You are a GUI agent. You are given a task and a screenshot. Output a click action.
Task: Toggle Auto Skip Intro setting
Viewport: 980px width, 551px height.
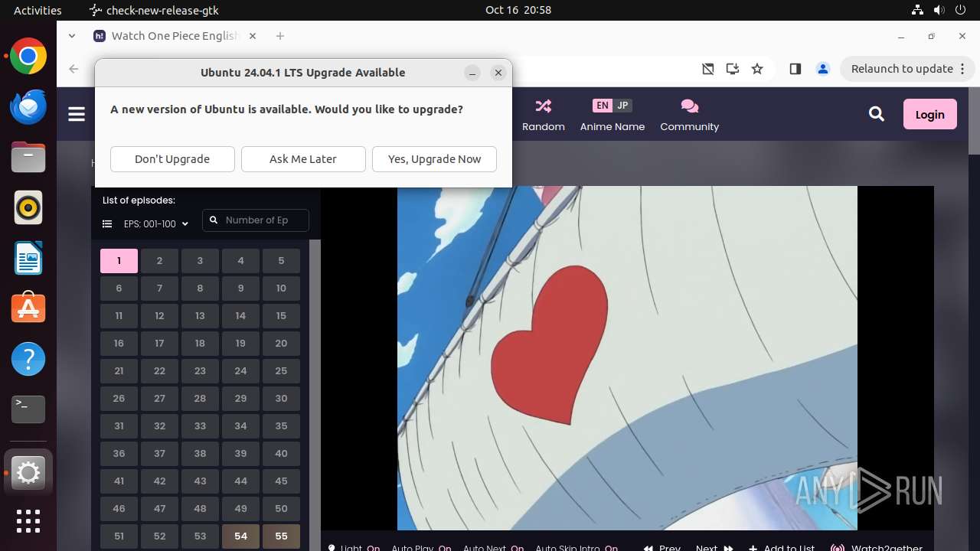(577, 548)
